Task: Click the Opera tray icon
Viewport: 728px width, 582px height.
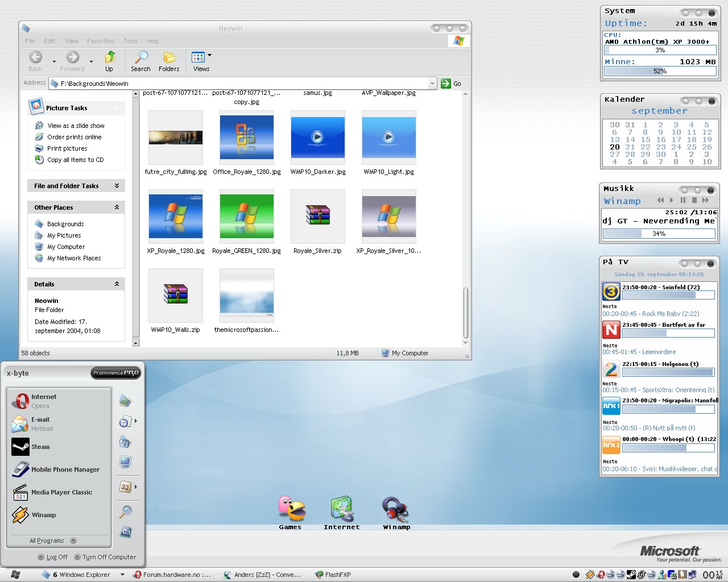Action: click(601, 575)
